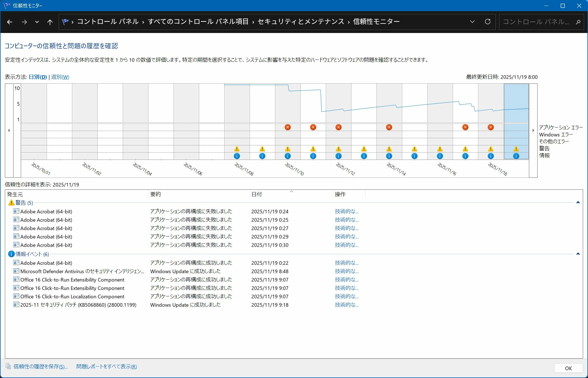The image size is (588, 378).
Task: Open the address bar history dropdown
Action: click(x=472, y=22)
